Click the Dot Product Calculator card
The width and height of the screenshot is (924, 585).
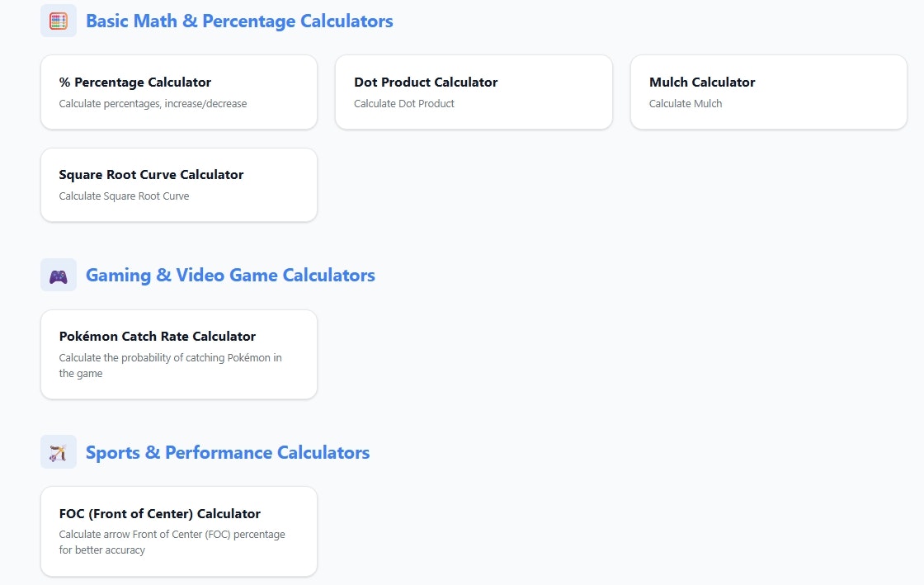pyautogui.click(x=474, y=92)
